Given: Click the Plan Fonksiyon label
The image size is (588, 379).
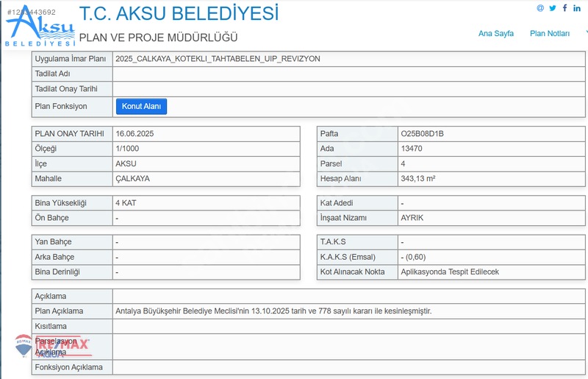Looking at the screenshot, I should [61, 106].
